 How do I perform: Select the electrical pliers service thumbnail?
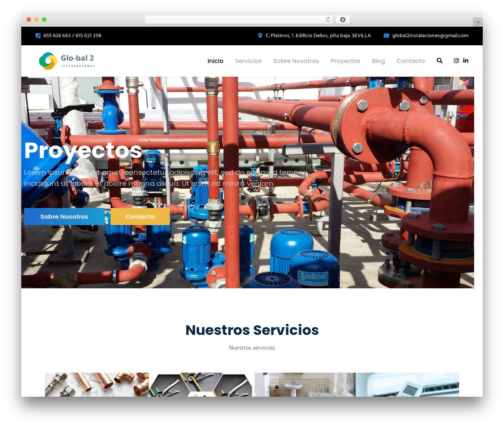click(x=200, y=384)
